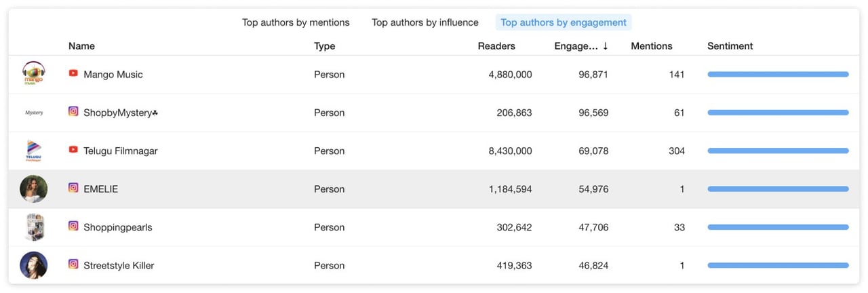Open the ShopbyMystery Mystery logo avatar
This screenshot has width=868, height=293.
pos(34,113)
